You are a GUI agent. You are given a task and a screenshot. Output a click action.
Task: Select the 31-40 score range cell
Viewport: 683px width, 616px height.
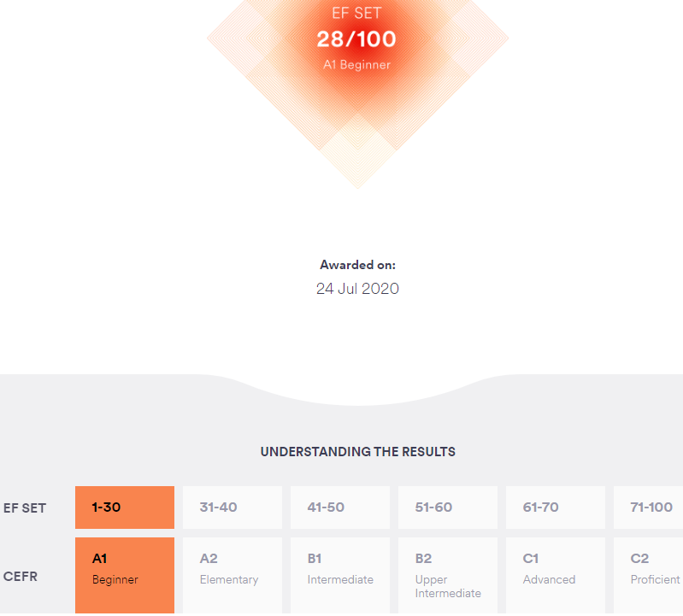coord(233,507)
